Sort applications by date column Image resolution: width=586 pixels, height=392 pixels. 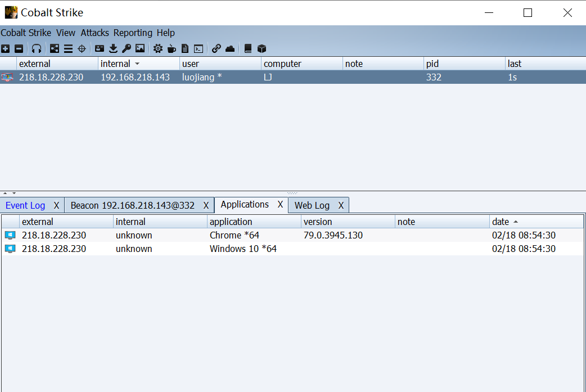tap(537, 222)
